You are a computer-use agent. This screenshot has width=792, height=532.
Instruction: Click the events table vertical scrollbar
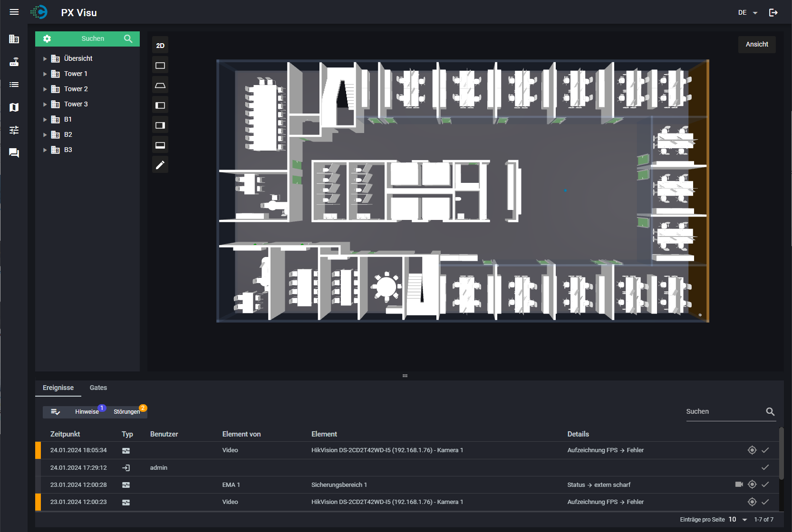click(x=781, y=454)
